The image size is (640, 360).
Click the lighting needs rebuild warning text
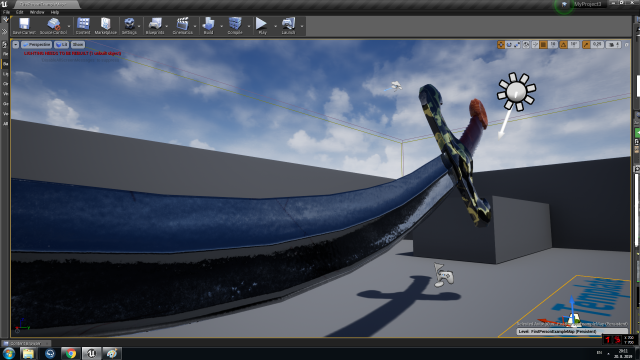[72, 53]
